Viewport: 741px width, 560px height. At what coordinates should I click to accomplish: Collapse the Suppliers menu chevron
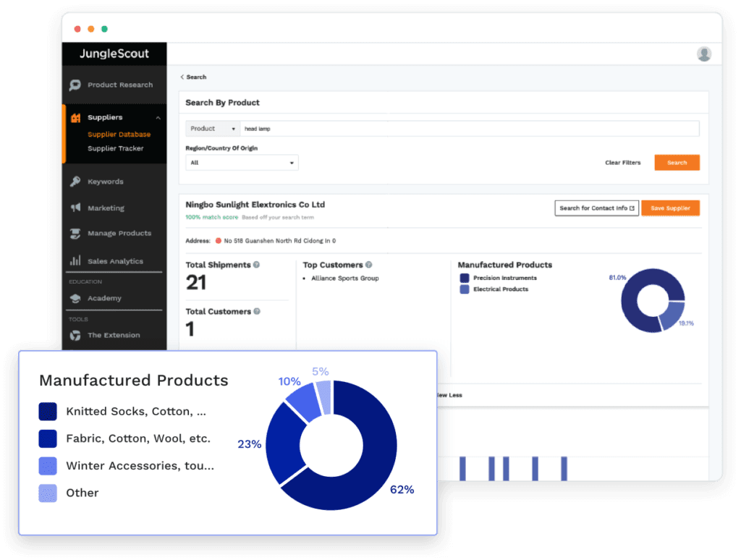pos(158,118)
